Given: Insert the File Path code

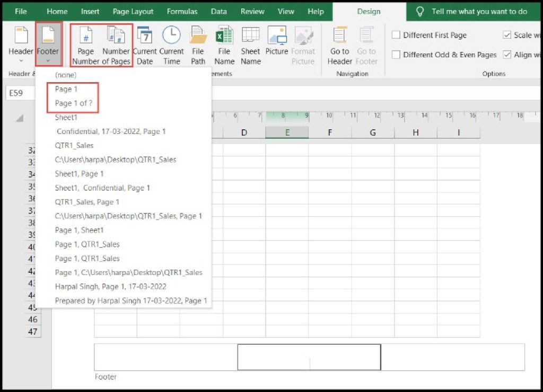Looking at the screenshot, I should [198, 44].
